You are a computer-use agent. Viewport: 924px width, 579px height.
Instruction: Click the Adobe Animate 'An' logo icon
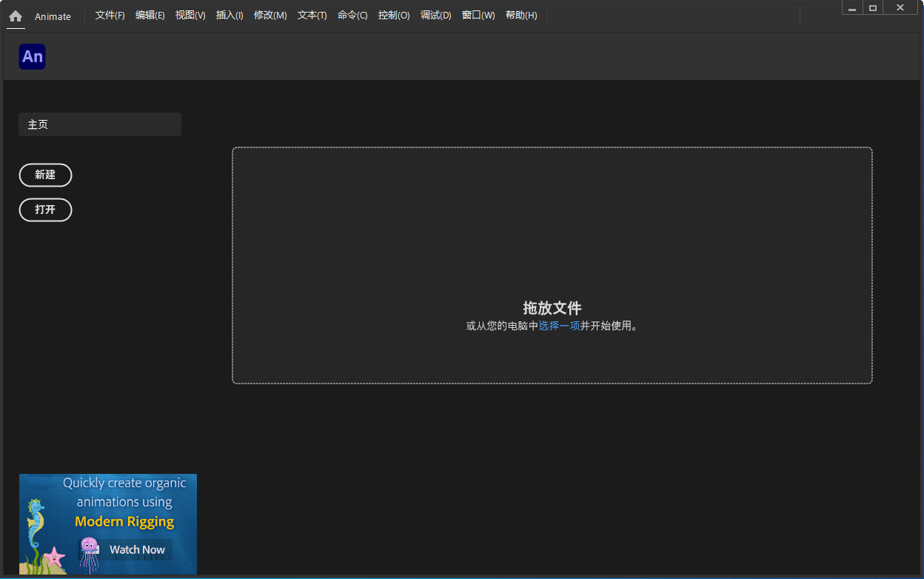point(32,56)
